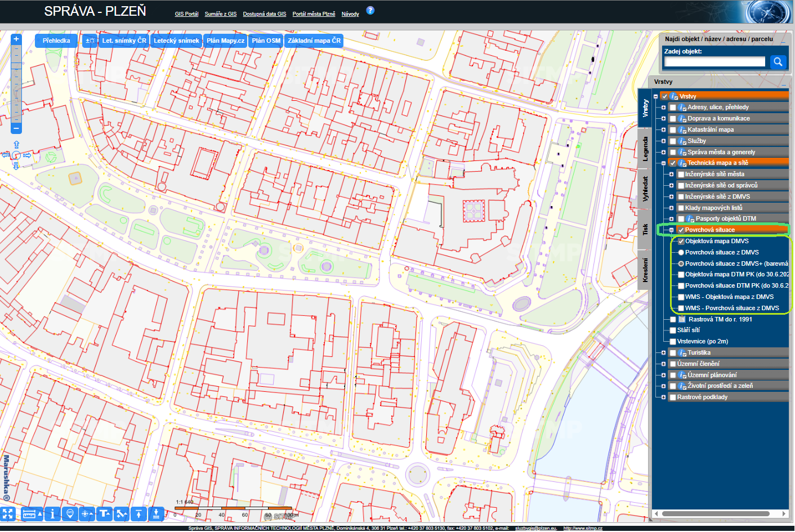Image resolution: width=795 pixels, height=532 pixels.
Task: Collapse Povrchová situace node
Action: pyautogui.click(x=671, y=230)
